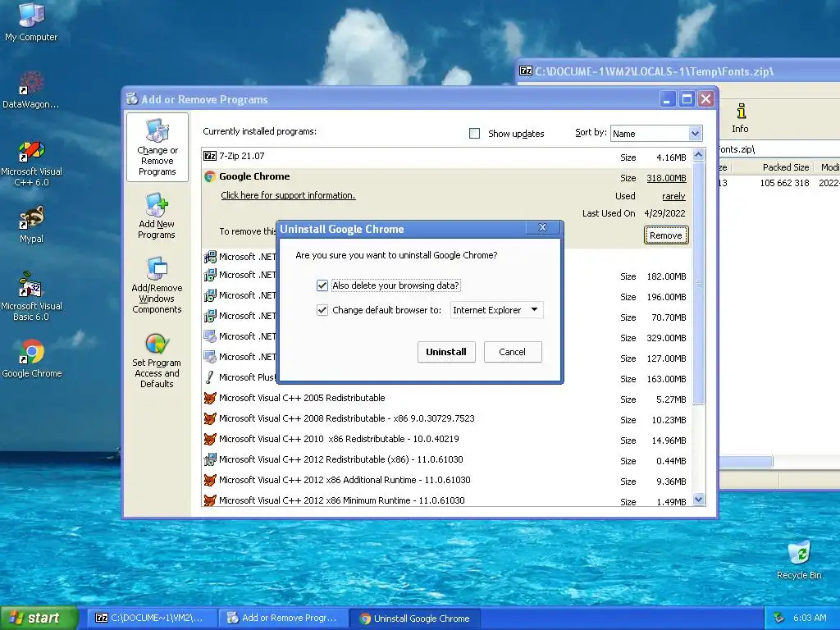The width and height of the screenshot is (840, 630).
Task: Open Add New Programs sidebar icon
Action: 157,216
